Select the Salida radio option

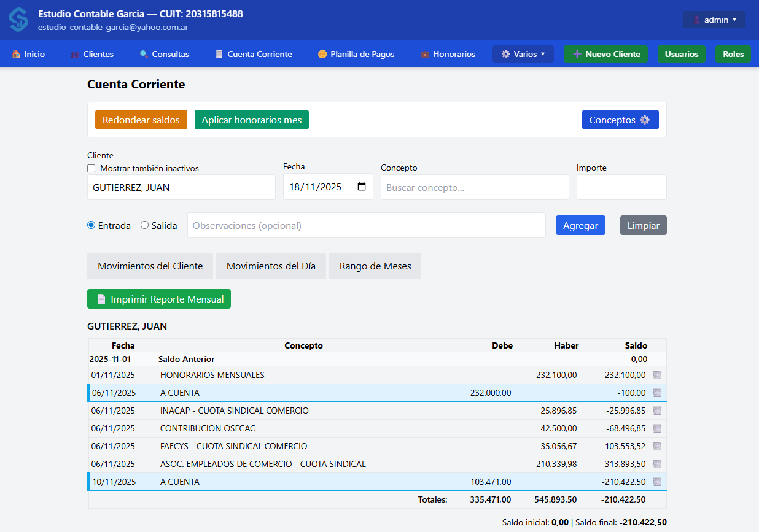pos(145,225)
